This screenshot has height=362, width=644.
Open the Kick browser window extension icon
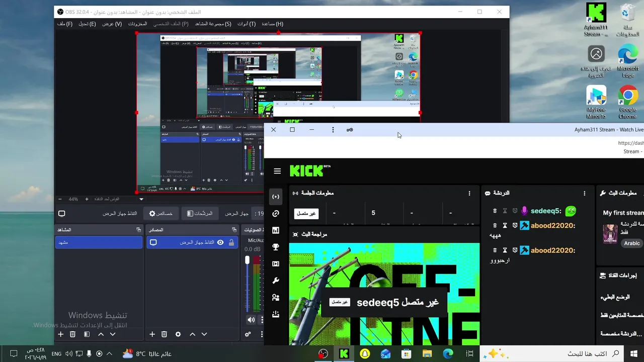[350, 130]
